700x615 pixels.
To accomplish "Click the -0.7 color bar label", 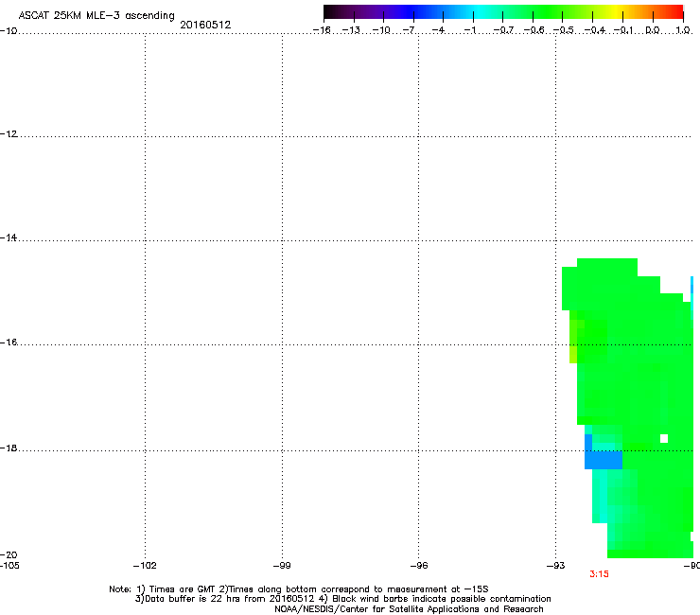I will click(x=503, y=30).
